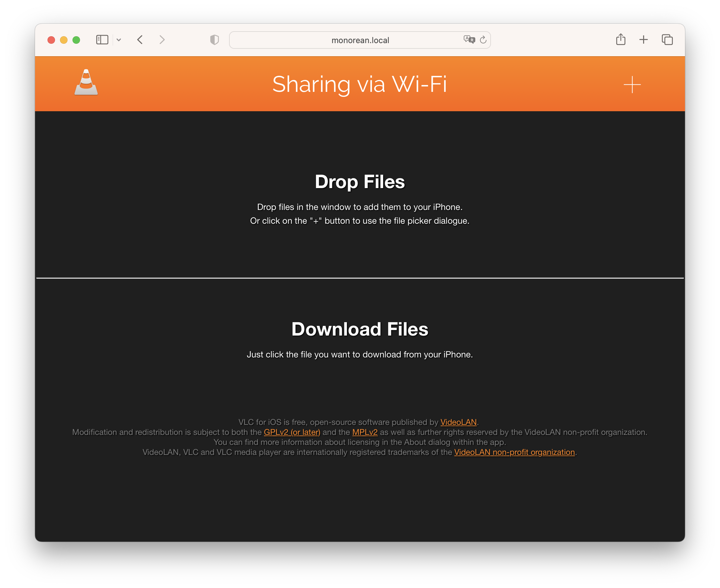This screenshot has height=588, width=720.
Task: Reload the current page
Action: [x=483, y=40]
